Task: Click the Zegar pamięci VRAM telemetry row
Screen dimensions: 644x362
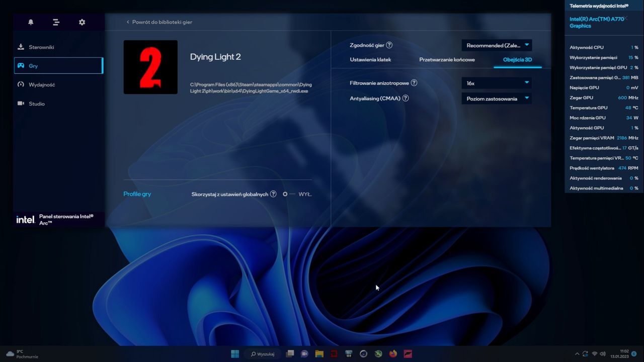Action: coord(604,138)
